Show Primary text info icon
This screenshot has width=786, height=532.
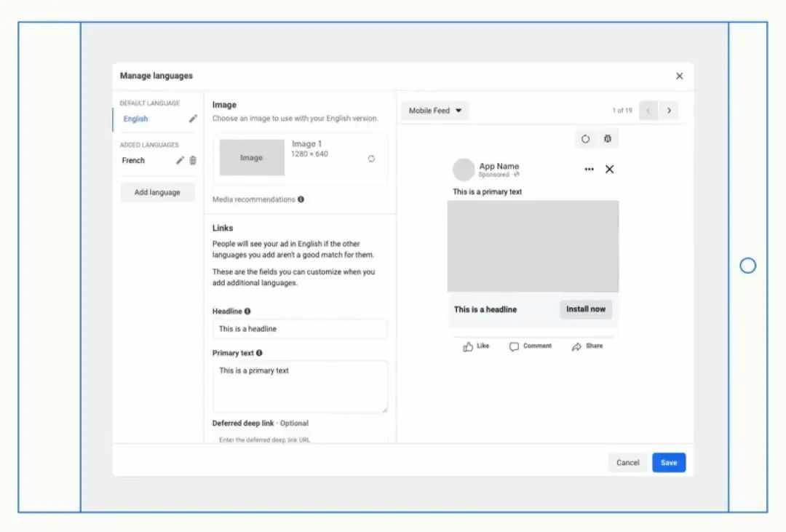point(259,353)
